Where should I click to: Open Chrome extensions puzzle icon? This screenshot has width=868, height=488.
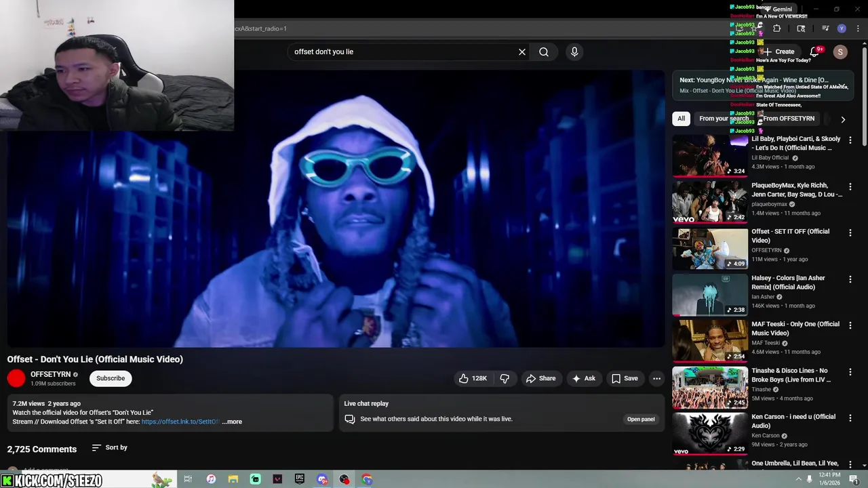(x=777, y=28)
